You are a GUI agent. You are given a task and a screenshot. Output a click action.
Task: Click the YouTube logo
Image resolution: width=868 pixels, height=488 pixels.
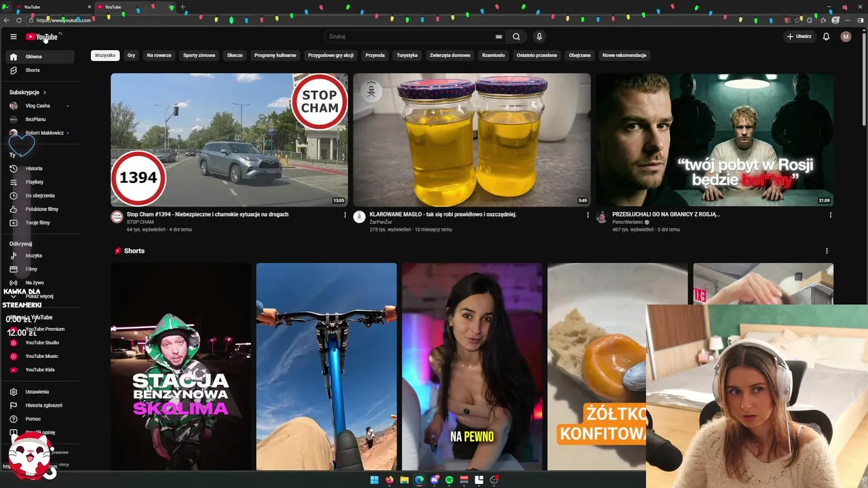point(42,37)
